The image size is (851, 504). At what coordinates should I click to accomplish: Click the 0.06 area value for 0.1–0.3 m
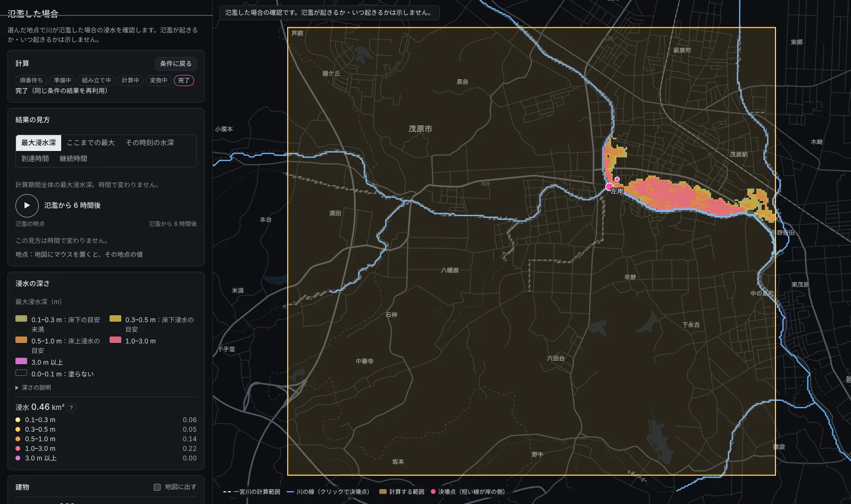[189, 420]
